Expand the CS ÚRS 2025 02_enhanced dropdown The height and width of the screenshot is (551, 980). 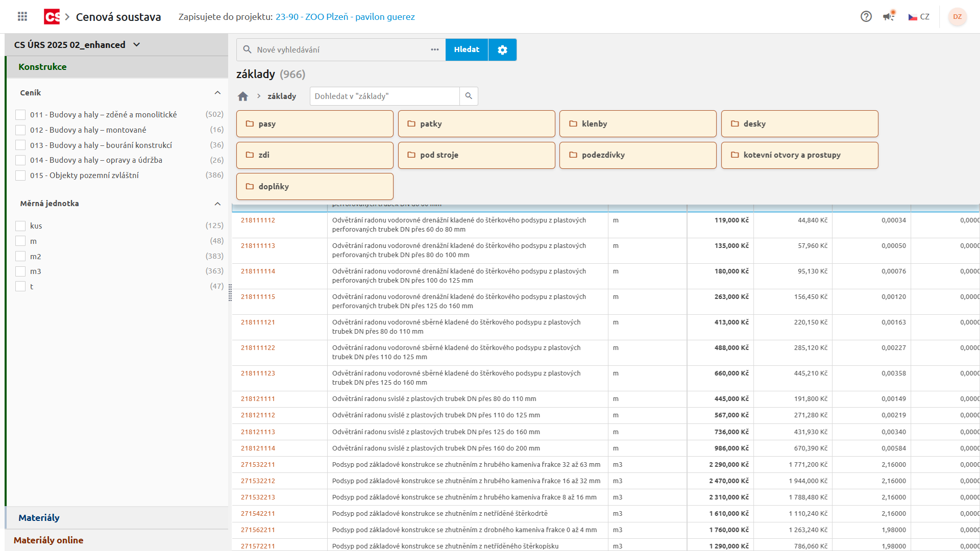pyautogui.click(x=136, y=45)
